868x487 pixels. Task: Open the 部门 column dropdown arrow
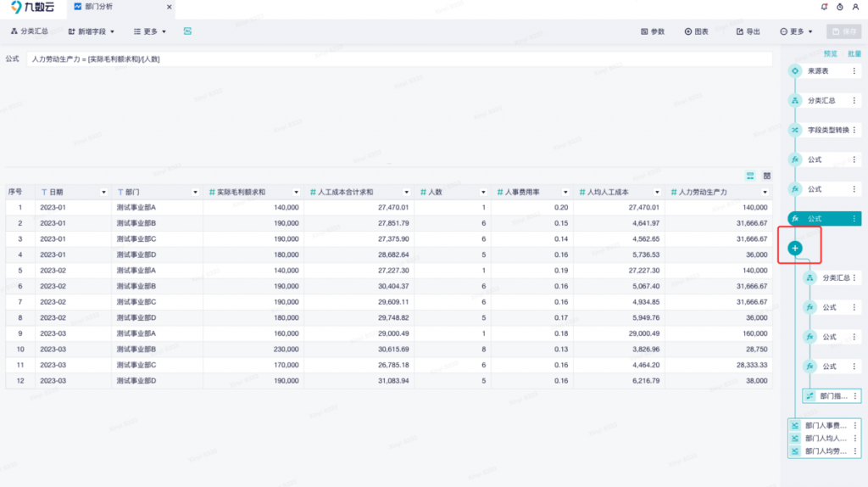pyautogui.click(x=195, y=193)
